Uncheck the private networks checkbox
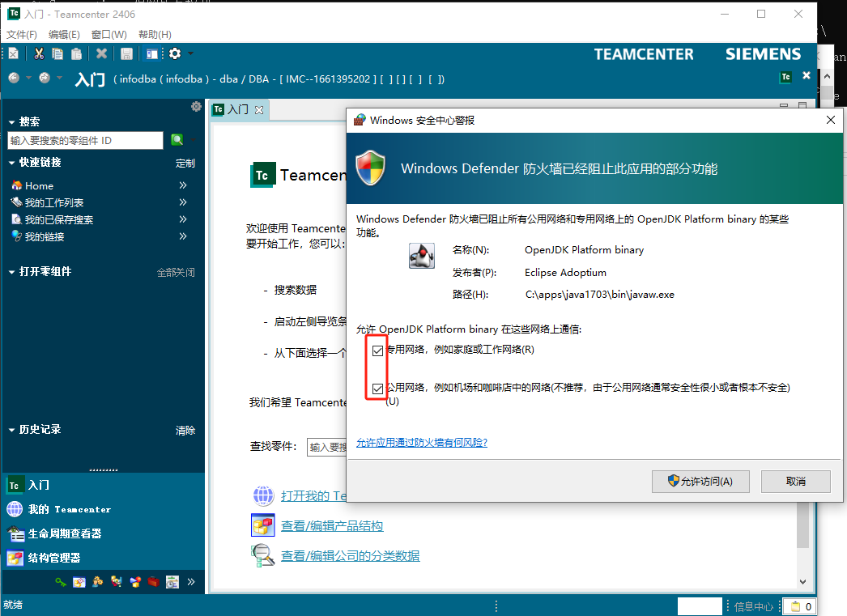Image resolution: width=847 pixels, height=616 pixels. pos(377,351)
